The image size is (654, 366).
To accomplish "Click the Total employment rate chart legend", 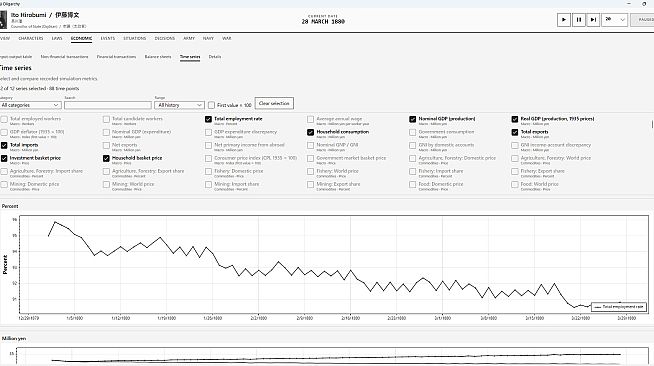I will pyautogui.click(x=619, y=307).
